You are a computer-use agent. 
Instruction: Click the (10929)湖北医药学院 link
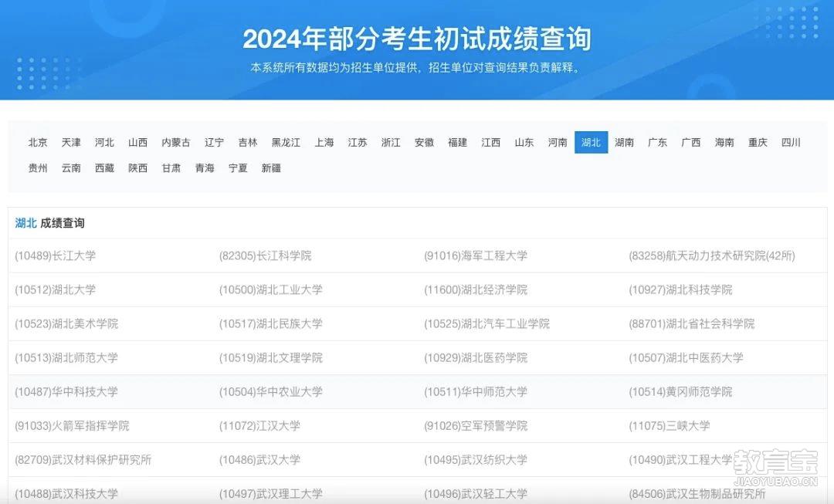[x=476, y=358]
